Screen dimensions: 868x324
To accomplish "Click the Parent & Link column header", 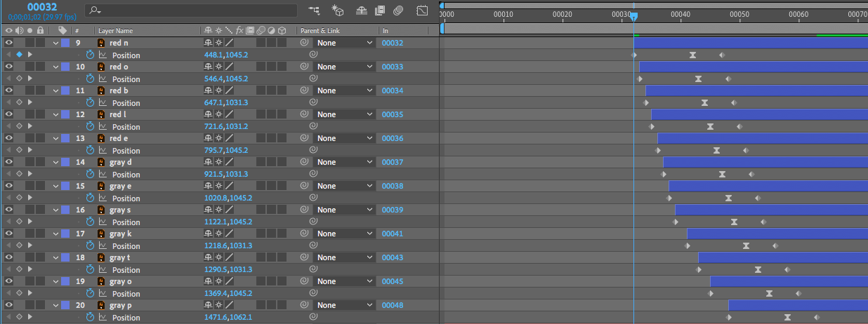I will (322, 31).
